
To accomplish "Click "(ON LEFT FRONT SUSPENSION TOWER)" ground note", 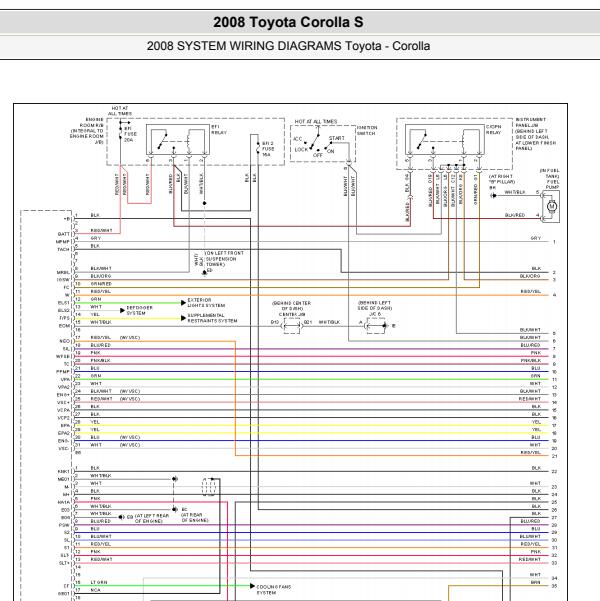I will [224, 259].
